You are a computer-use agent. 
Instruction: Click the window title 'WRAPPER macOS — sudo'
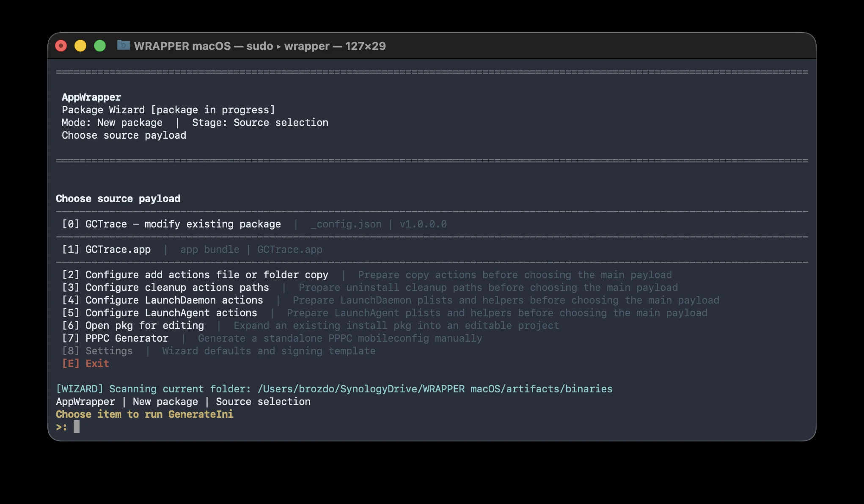pyautogui.click(x=204, y=46)
